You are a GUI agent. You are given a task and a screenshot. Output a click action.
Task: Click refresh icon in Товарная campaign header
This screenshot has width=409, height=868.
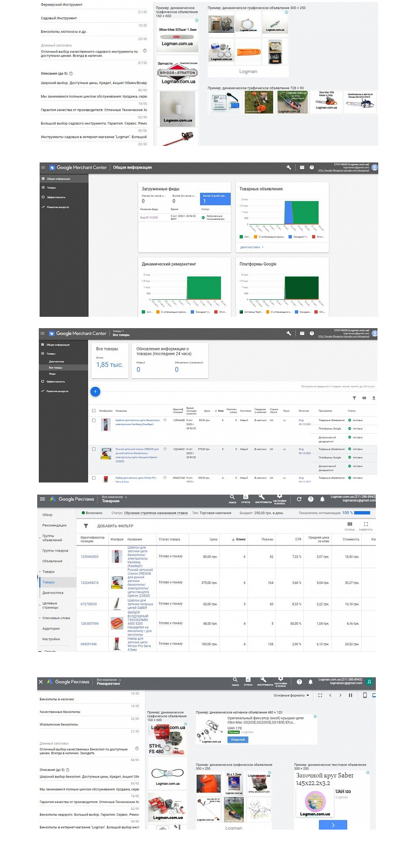[x=299, y=499]
